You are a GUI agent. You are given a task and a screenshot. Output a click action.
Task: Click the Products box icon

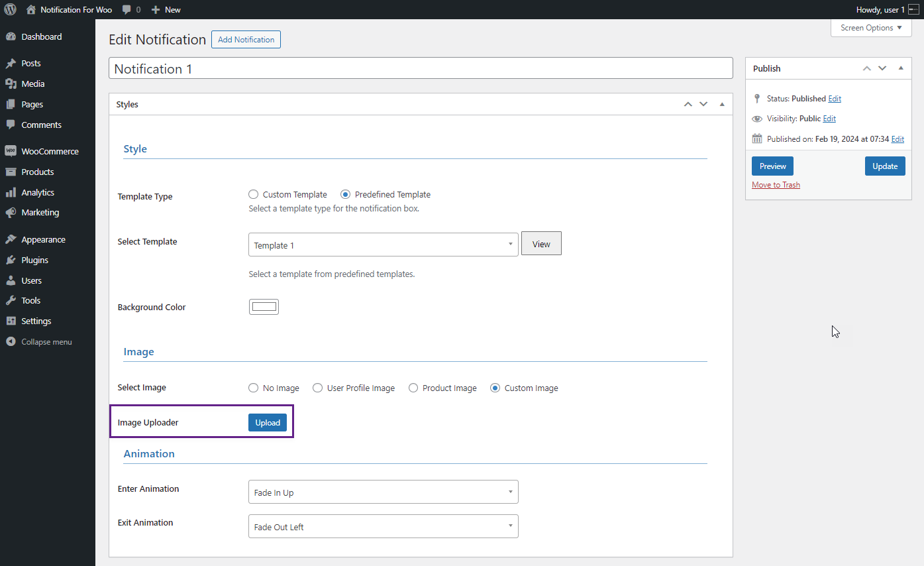point(11,172)
